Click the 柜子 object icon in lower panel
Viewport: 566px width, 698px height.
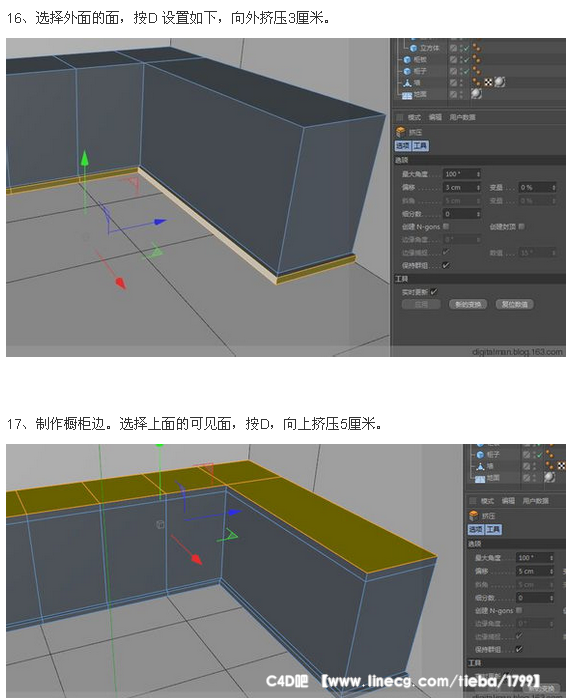tap(480, 455)
